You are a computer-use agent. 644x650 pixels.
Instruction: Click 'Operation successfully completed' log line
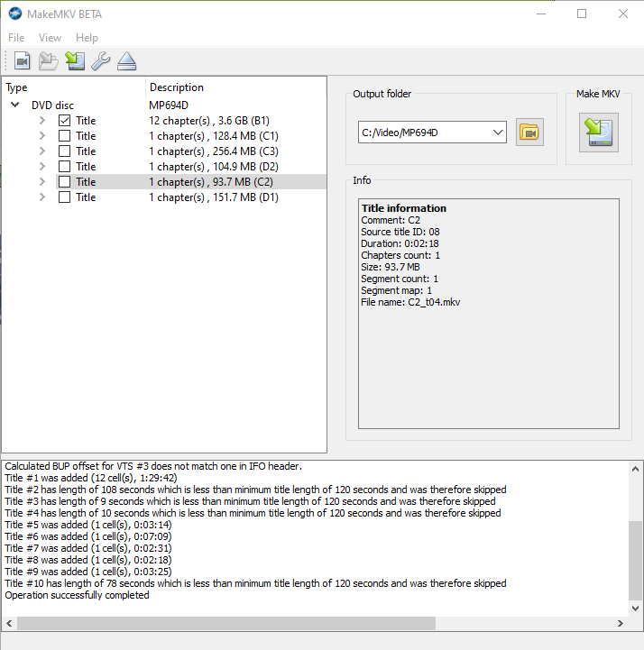point(78,595)
